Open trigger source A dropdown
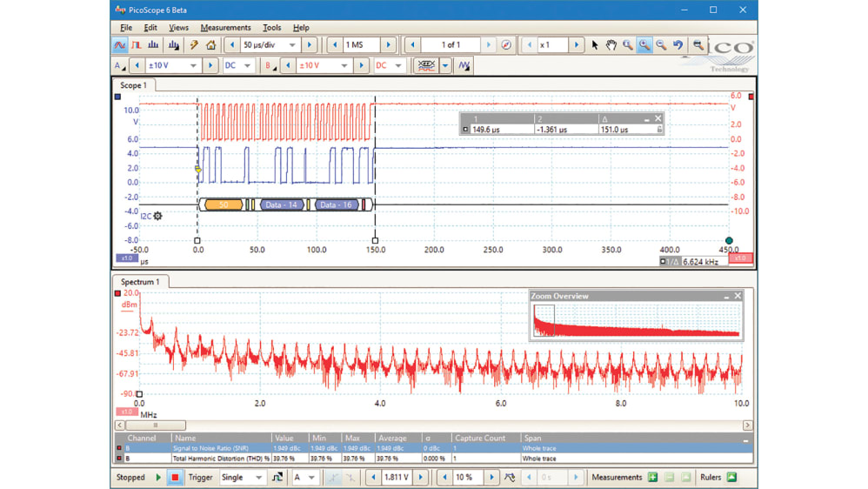Image resolution: width=868 pixels, height=489 pixels. point(311,478)
